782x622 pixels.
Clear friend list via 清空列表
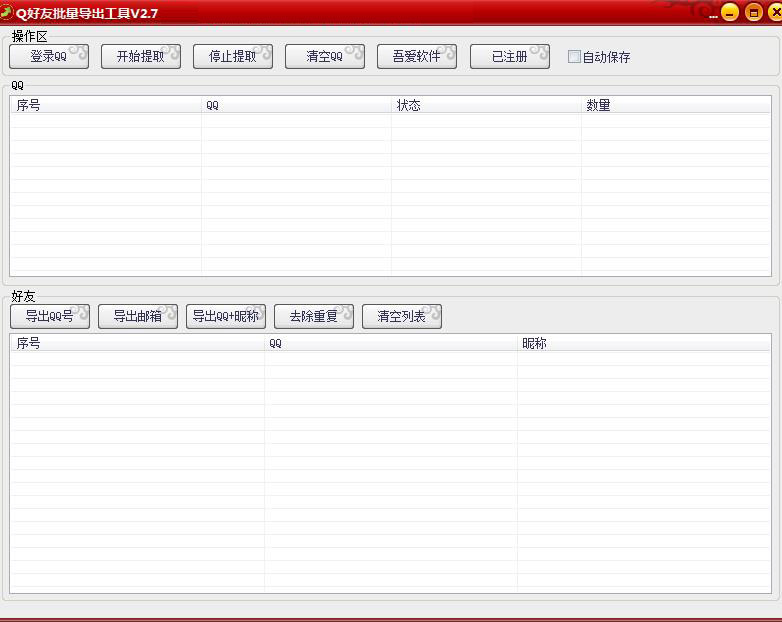tap(402, 316)
